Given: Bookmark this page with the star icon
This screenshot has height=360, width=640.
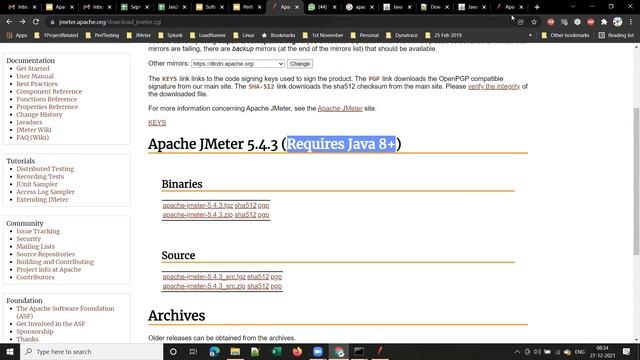Looking at the screenshot, I should point(534,22).
